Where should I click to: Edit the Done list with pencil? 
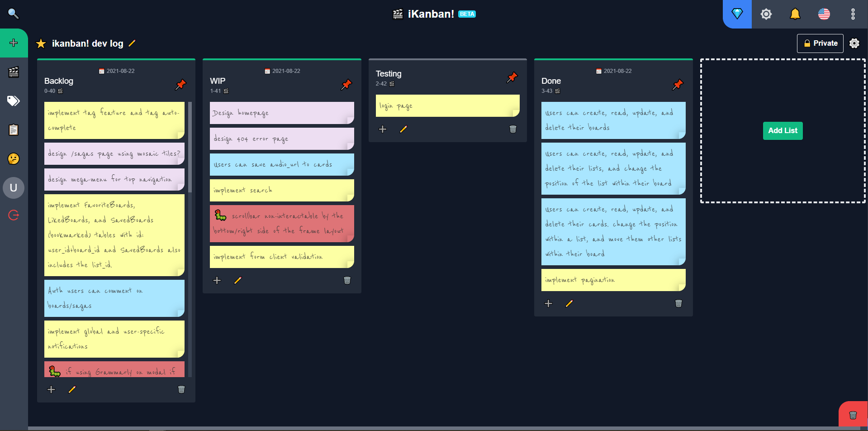(569, 303)
